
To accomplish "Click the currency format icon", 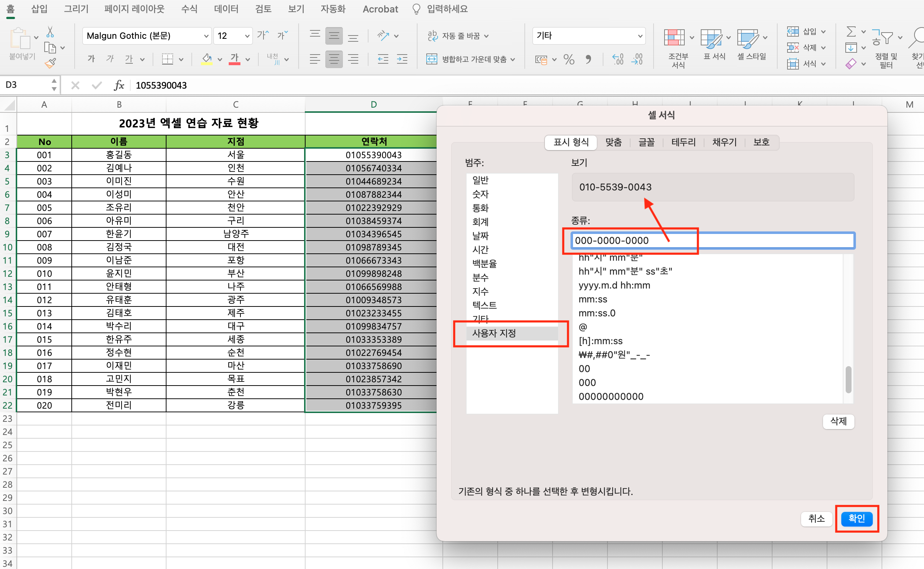I will [x=541, y=59].
